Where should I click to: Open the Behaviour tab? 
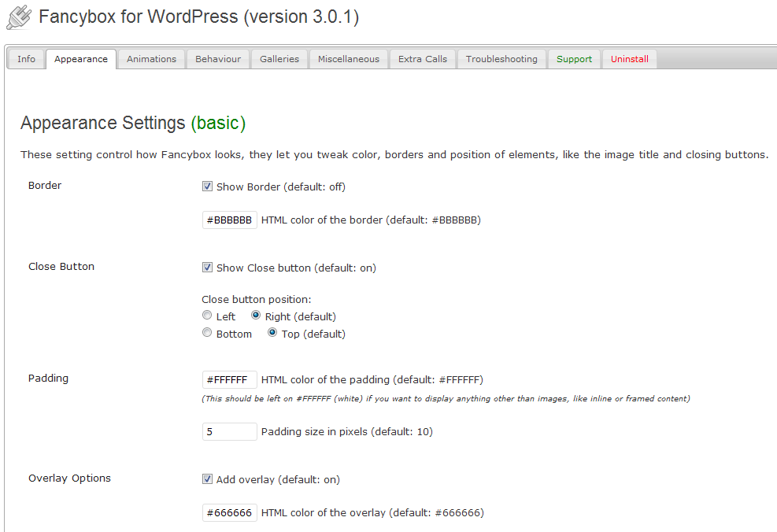click(218, 59)
